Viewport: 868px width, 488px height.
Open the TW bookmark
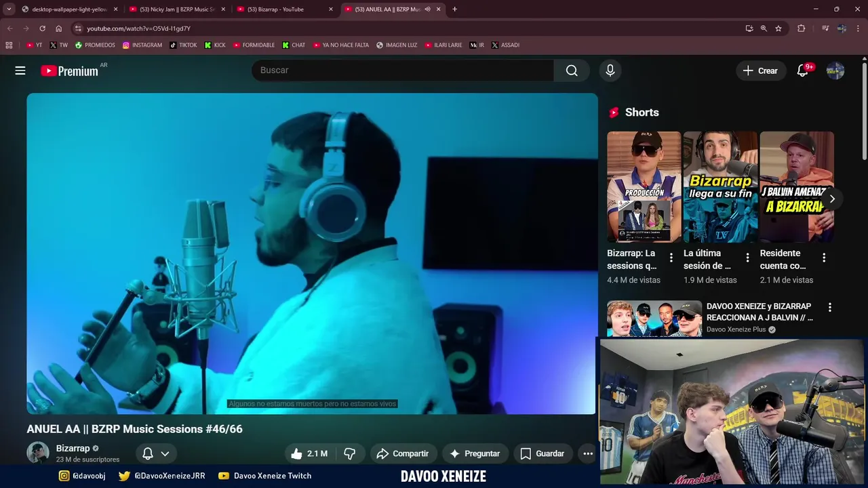coord(58,45)
